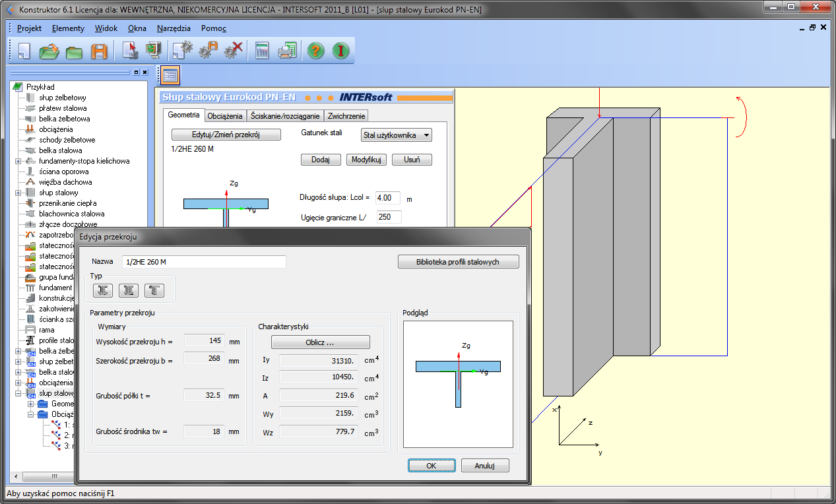Open the Pomoc menu
The height and width of the screenshot is (504, 836).
[214, 28]
